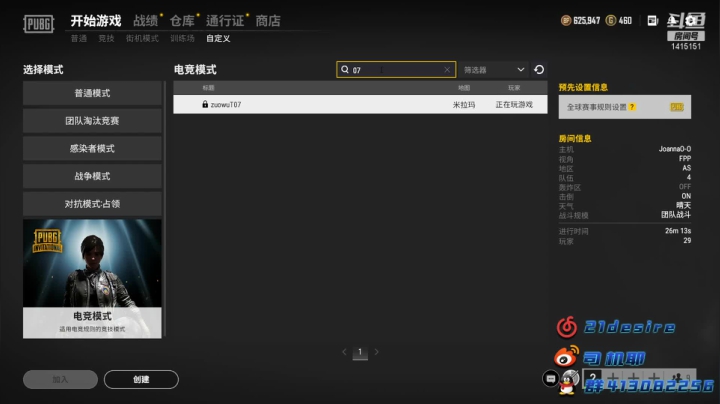Open the 筛选器 filter dropdown
Viewport: 720px width, 404px height.
coord(494,70)
